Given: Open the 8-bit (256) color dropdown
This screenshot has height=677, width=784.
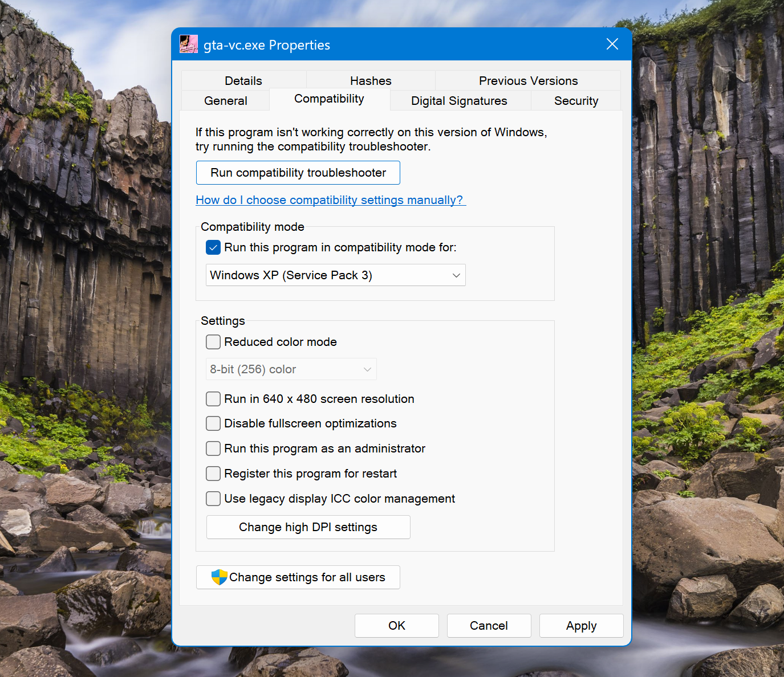Looking at the screenshot, I should 291,369.
